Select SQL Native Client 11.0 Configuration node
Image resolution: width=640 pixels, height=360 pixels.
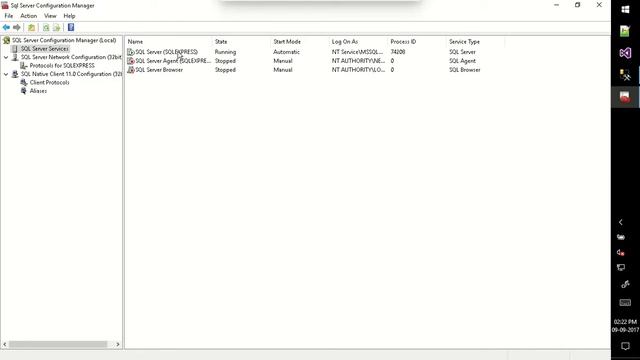click(x=71, y=74)
